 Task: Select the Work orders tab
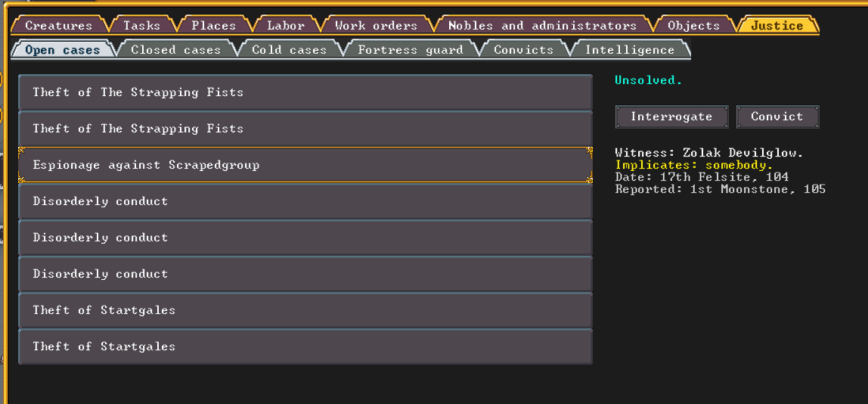[x=376, y=26]
